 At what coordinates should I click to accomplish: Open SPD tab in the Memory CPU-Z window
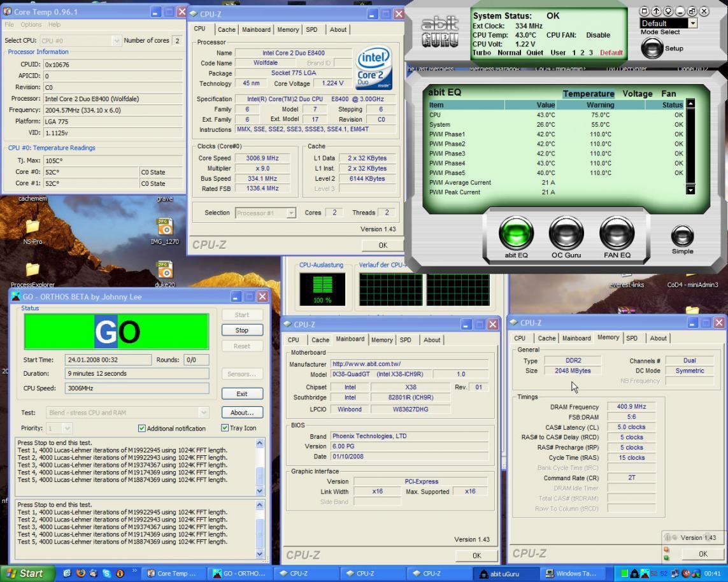tap(632, 338)
